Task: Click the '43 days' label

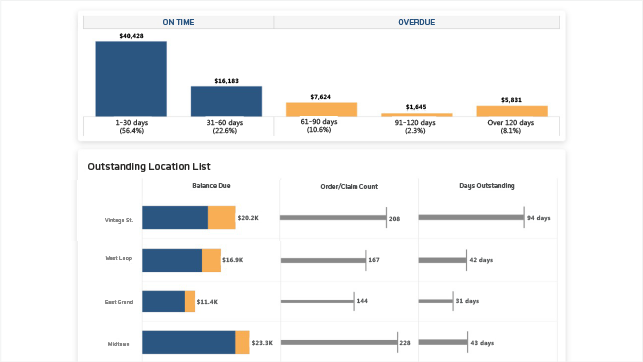Action: pyautogui.click(x=482, y=343)
